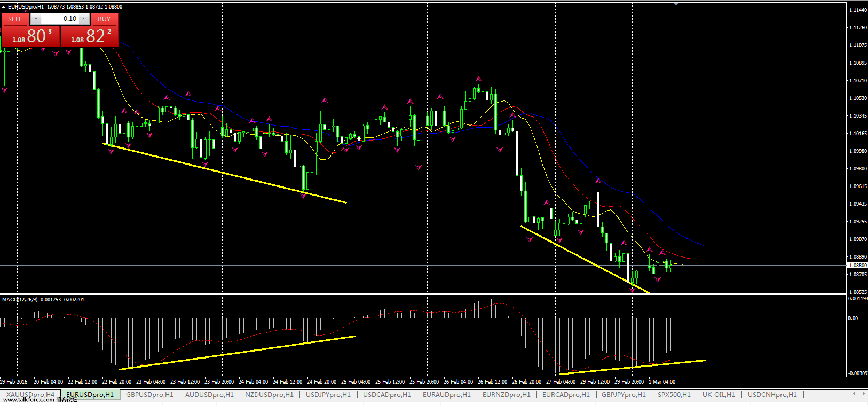This screenshot has width=868, height=405.
Task: Increase trade volume with the up arrow
Action: [84, 19]
